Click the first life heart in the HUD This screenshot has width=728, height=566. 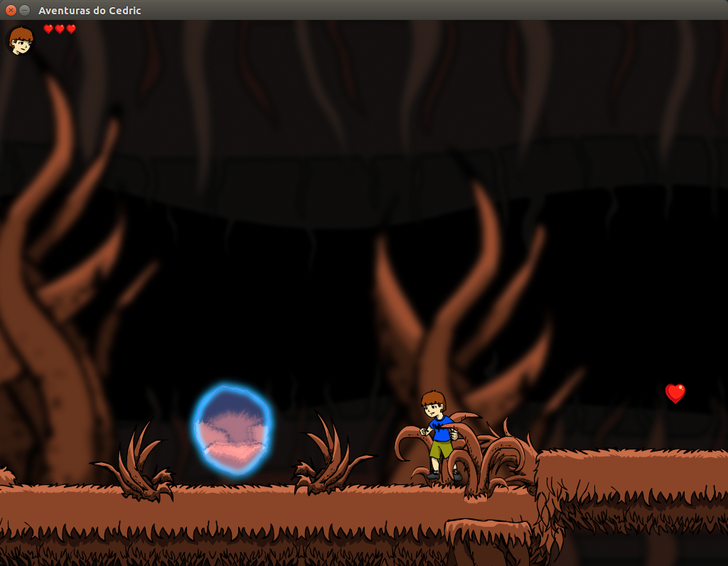pyautogui.click(x=48, y=29)
